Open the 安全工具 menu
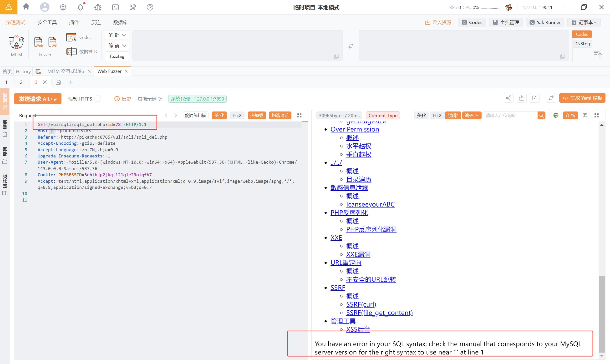Viewport: 610px width, 364px height. (47, 22)
